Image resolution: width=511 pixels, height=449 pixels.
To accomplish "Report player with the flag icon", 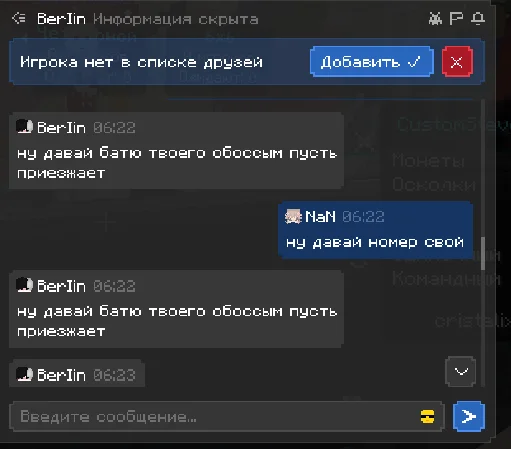I will [456, 18].
